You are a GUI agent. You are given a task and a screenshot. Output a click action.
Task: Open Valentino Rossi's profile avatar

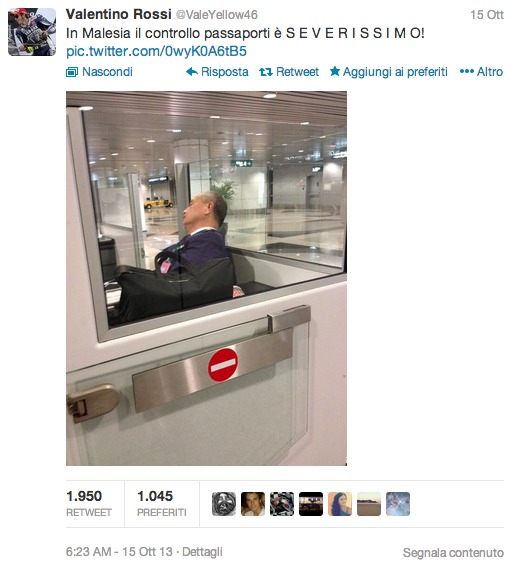point(32,32)
